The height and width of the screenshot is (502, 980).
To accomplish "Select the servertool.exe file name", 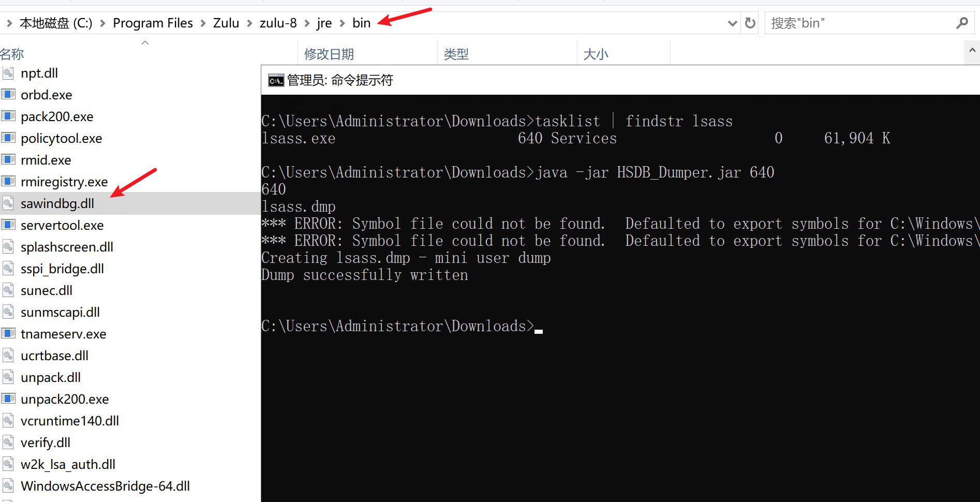I will (62, 225).
